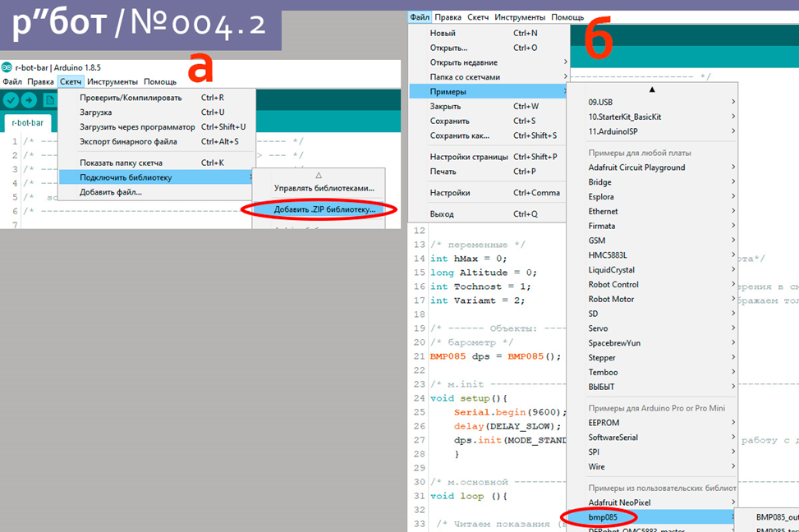Open Инструменты menu in right window
Screen dimensions: 799x532
coord(520,16)
